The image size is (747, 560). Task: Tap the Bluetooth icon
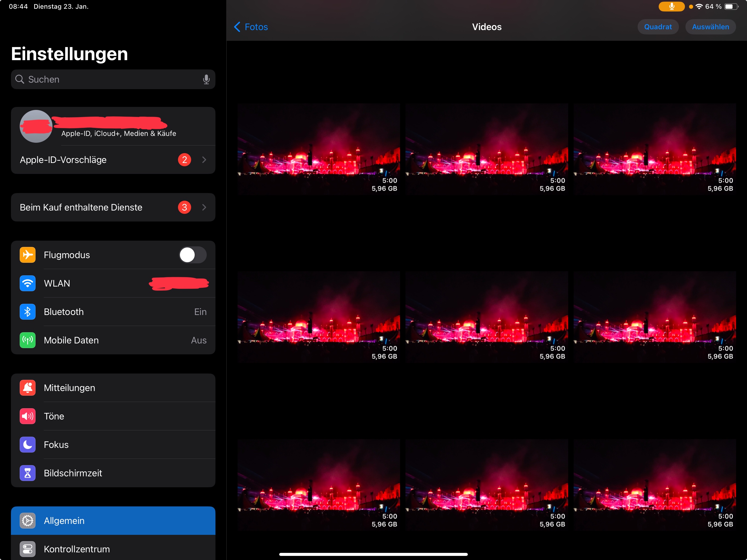[27, 311]
